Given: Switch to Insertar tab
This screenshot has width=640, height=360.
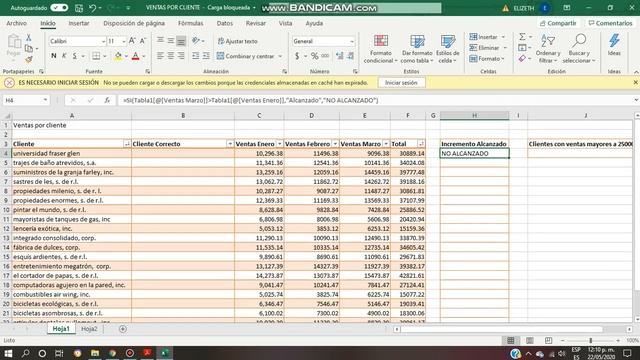Looking at the screenshot, I should tap(79, 23).
